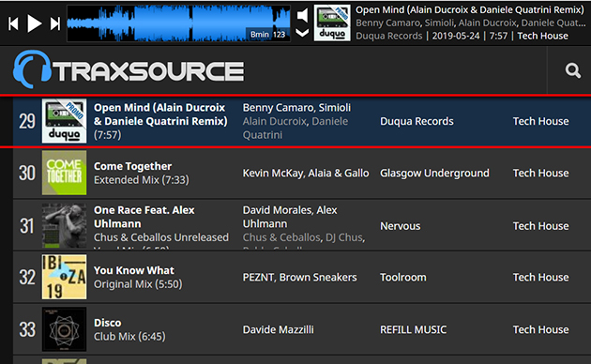Play the current track
Viewport: 591px width, 364px height.
tap(35, 23)
